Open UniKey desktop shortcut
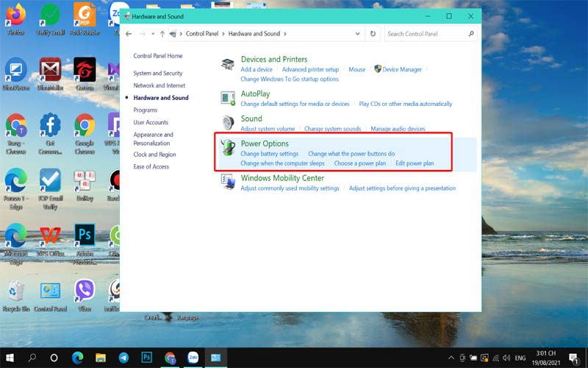This screenshot has width=588, height=368. tap(85, 185)
